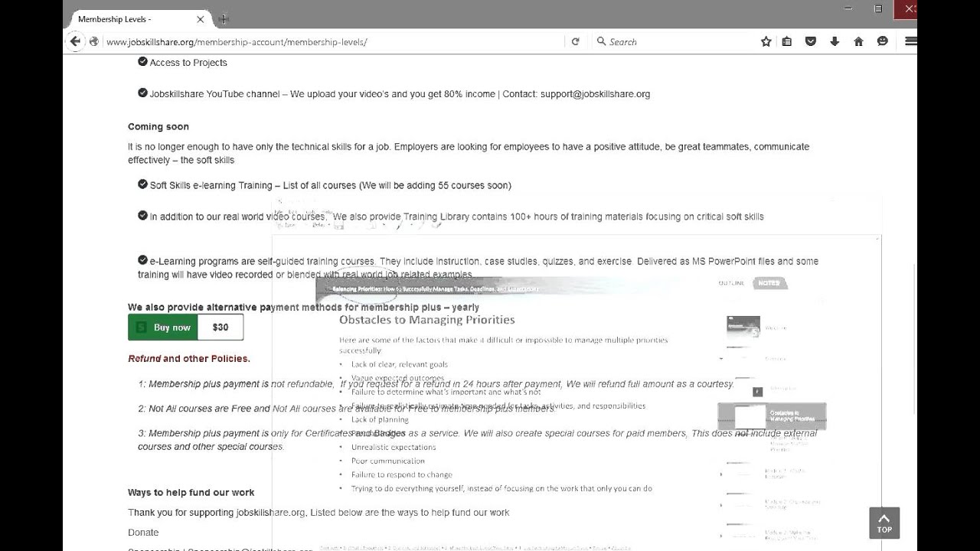Click the 'Lack of clear, relevant goals' bullet
The image size is (980, 551).
(400, 364)
